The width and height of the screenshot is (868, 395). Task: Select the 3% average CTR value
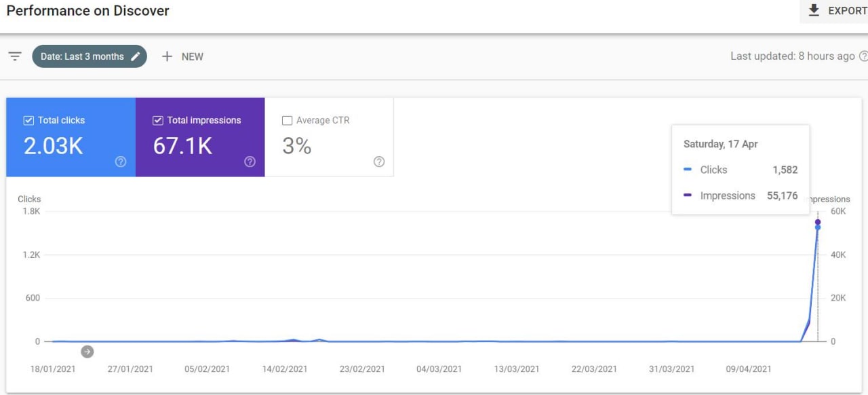297,145
